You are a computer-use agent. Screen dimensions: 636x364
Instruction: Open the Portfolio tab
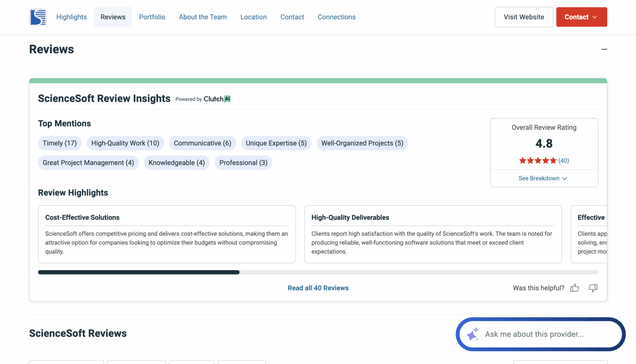point(152,17)
